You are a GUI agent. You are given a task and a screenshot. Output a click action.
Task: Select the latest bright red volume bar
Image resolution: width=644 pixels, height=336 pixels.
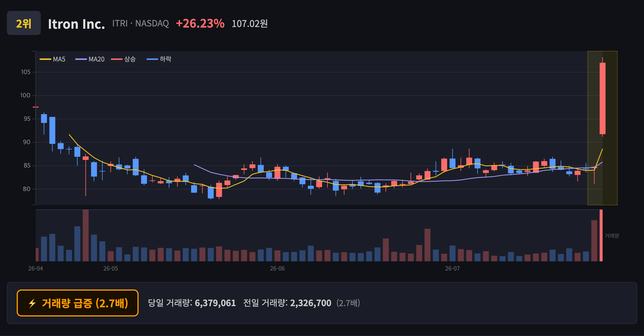pos(601,235)
